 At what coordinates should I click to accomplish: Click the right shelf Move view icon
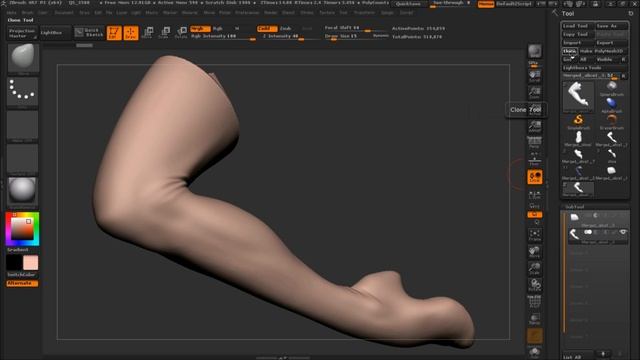pyautogui.click(x=535, y=252)
